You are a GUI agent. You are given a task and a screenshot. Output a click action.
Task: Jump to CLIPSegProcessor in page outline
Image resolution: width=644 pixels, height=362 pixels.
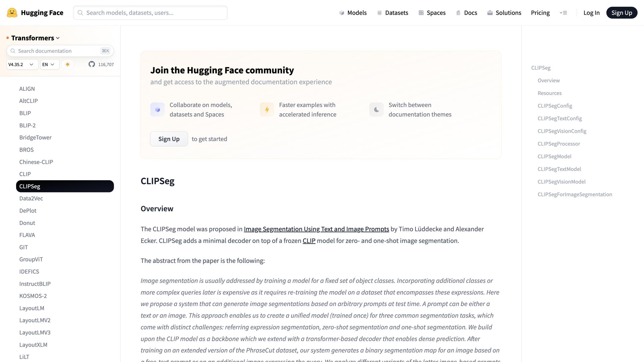point(558,144)
